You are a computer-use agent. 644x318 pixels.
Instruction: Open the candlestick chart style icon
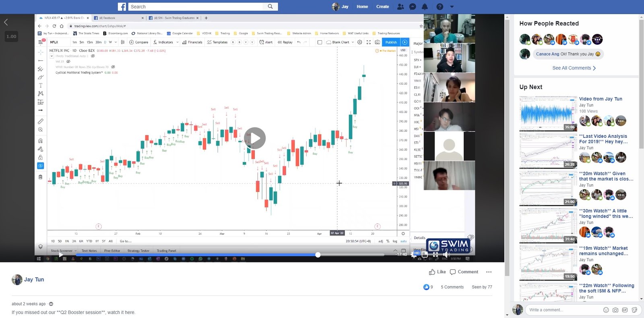pos(123,42)
